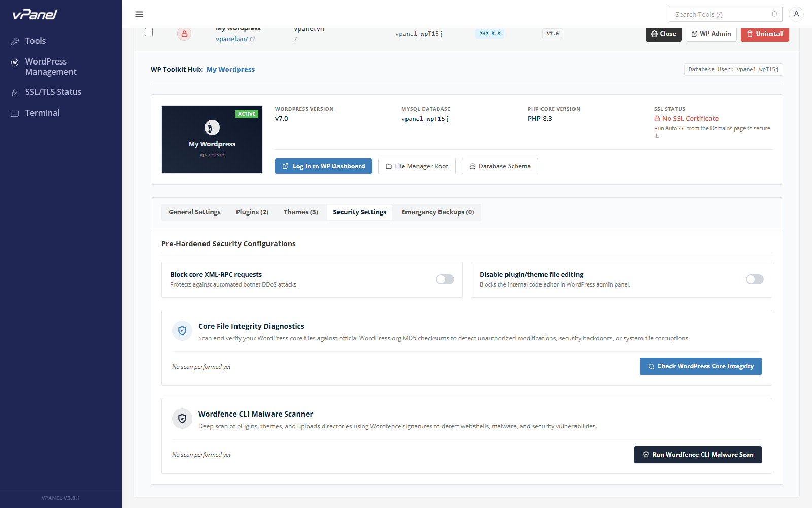Click external link icon beside vpanel.vn/
Viewport: 812px width, 508px height.
pyautogui.click(x=252, y=39)
